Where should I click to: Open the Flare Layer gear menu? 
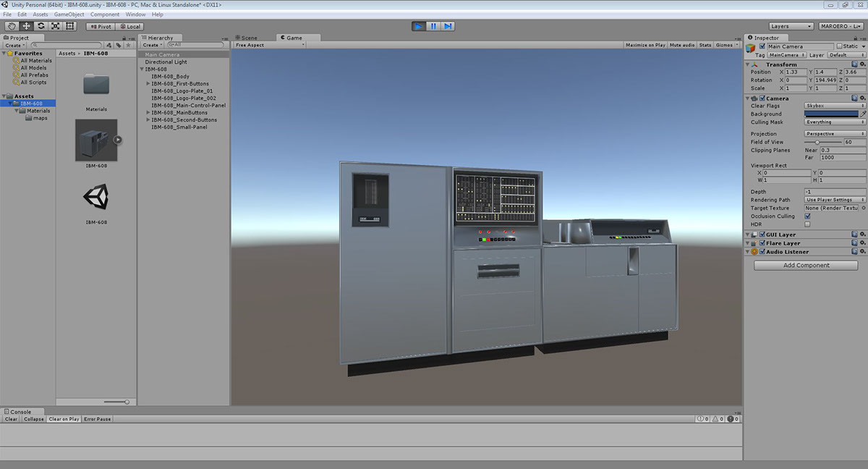(862, 243)
